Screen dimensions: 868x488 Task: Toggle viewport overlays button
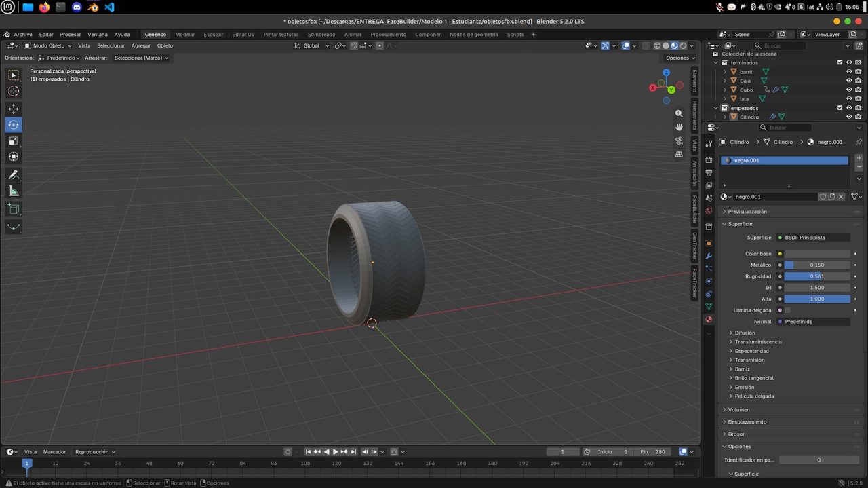click(x=625, y=45)
